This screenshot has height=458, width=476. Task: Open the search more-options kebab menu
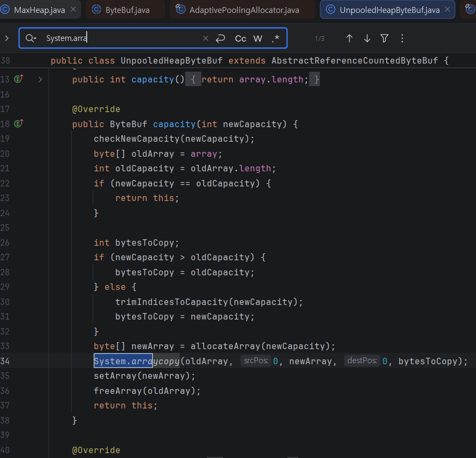click(402, 38)
